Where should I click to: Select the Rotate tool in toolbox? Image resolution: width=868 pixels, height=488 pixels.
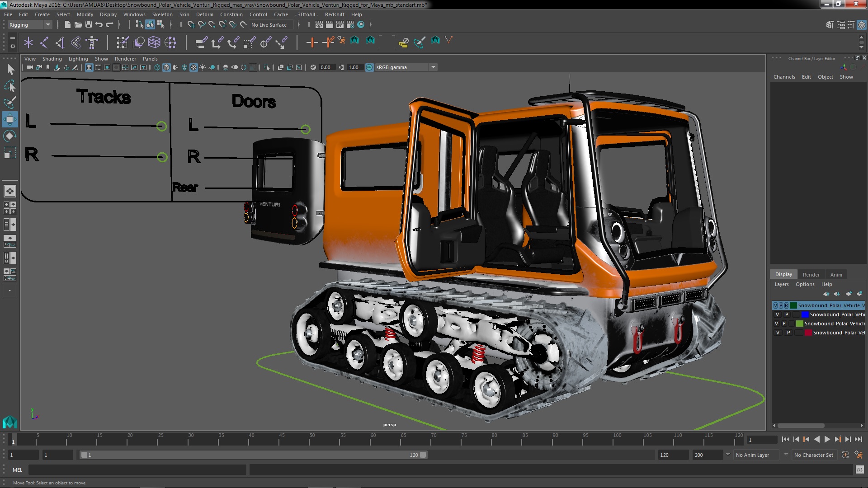click(x=9, y=136)
